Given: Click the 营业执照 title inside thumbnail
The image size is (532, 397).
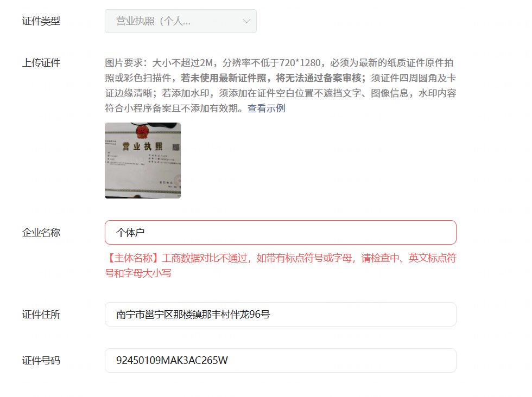Looking at the screenshot, I should [142, 146].
